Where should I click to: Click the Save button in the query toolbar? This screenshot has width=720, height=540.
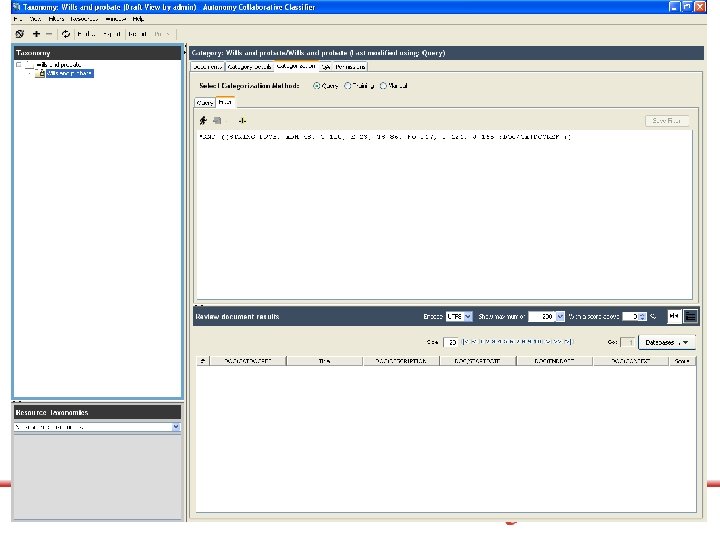[x=667, y=121]
